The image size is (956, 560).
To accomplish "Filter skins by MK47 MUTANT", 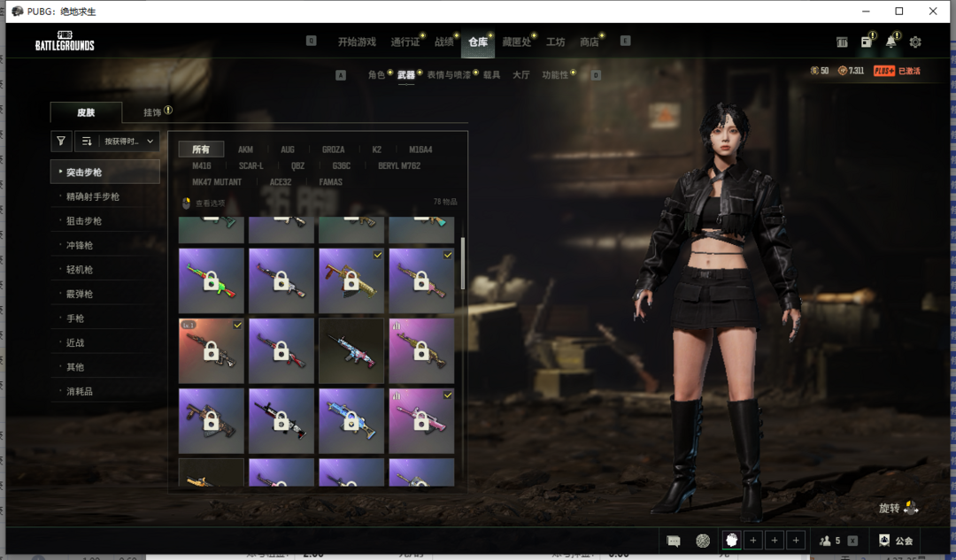I will coord(217,182).
